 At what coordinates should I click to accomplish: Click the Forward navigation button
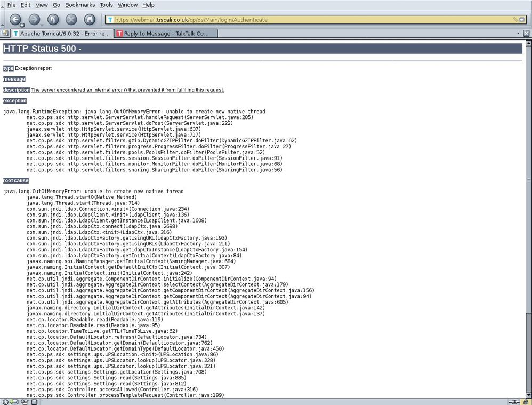(34, 19)
